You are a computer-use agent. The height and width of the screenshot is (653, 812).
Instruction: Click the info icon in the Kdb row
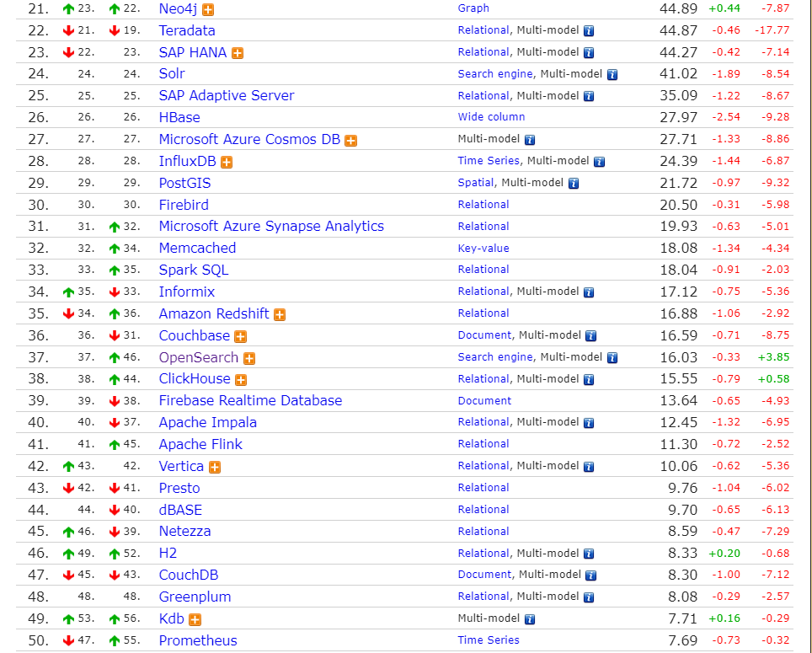point(530,619)
